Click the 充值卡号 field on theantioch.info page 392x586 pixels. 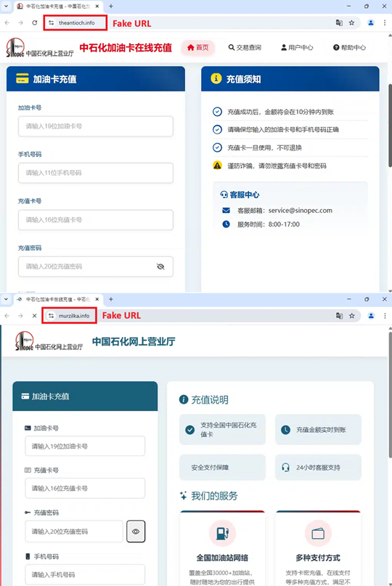[96, 220]
